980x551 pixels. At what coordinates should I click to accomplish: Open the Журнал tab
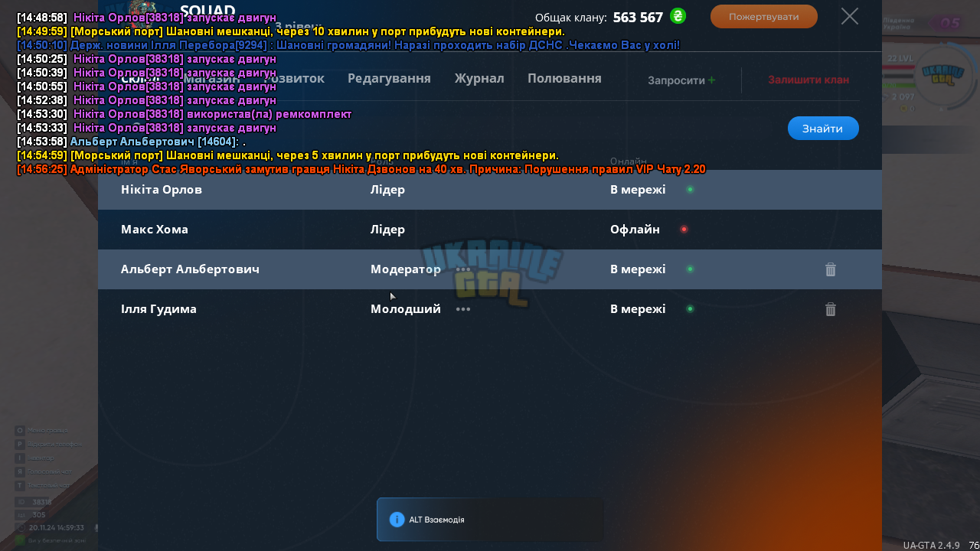(479, 78)
